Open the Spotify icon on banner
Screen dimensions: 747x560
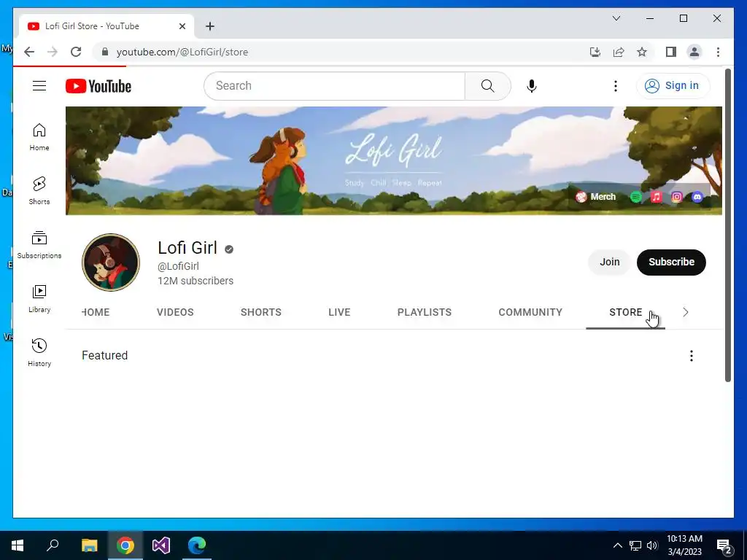636,197
